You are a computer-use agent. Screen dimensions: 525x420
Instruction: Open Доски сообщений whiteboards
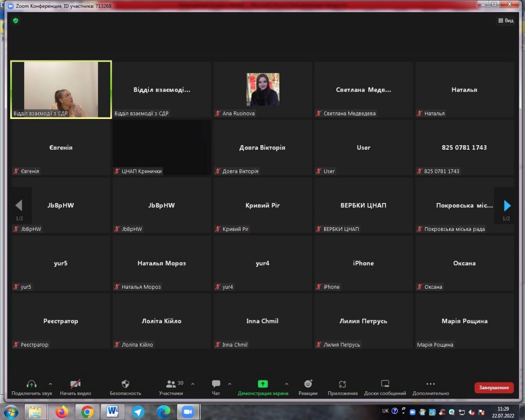(x=385, y=384)
